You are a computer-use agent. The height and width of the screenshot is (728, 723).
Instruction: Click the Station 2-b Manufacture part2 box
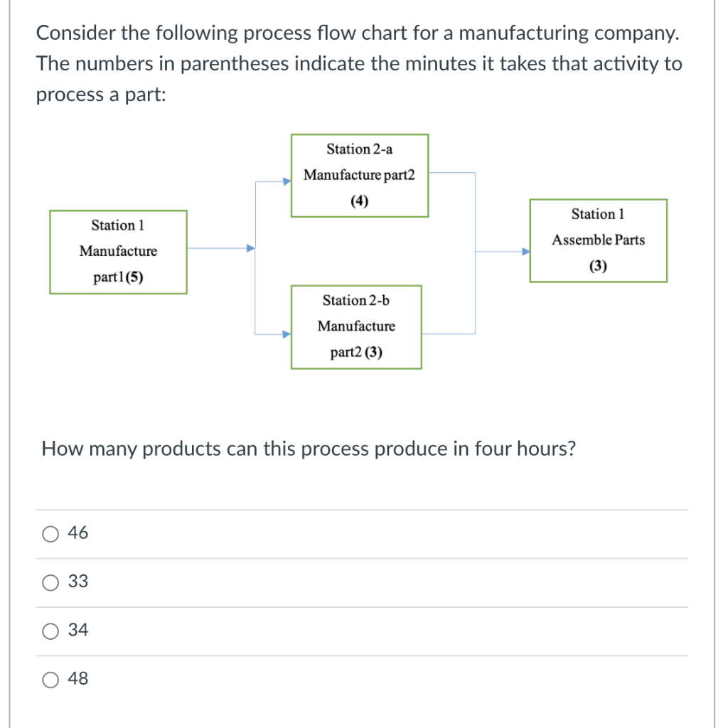point(355,326)
